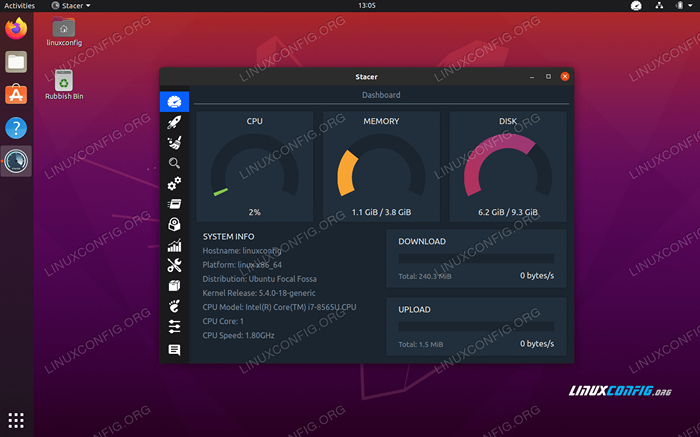Viewport: 700px width, 437px height.
Task: Click the Stacer window title bar text
Action: pyautogui.click(x=366, y=77)
